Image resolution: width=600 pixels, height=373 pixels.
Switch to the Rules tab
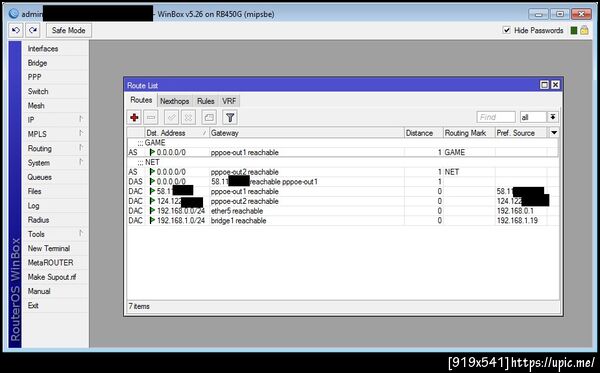point(206,101)
